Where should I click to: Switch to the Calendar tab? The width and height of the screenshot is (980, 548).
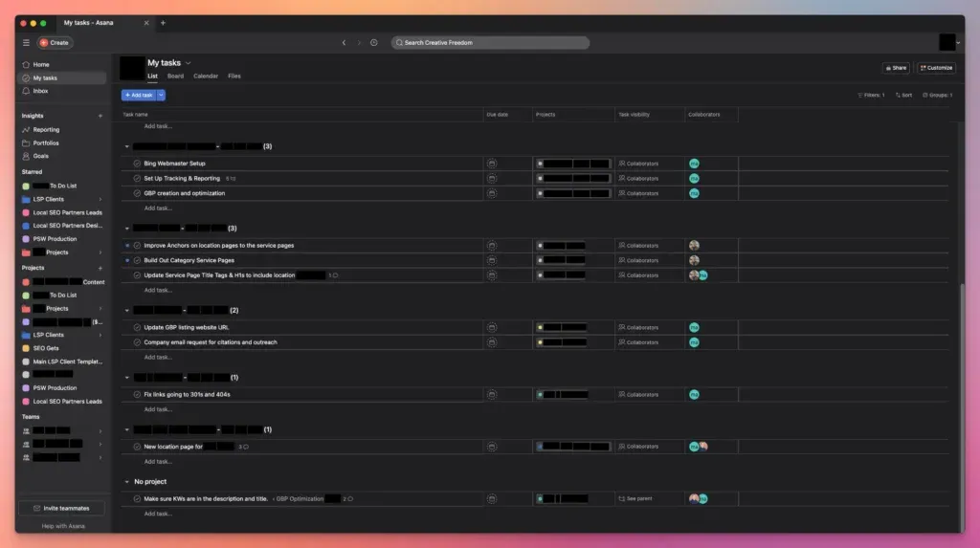click(x=206, y=76)
